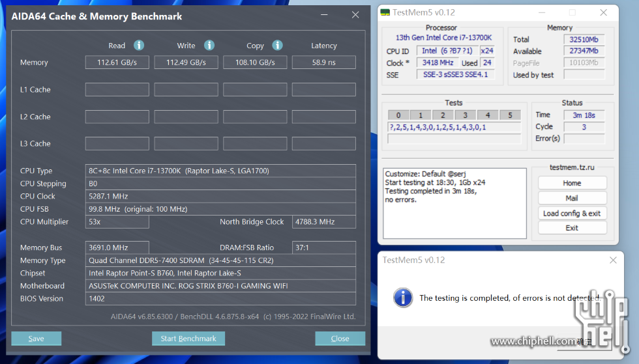The width and height of the screenshot is (639, 364).
Task: Click the DRAM:FSB Ratio value 37:1
Action: 324,247
